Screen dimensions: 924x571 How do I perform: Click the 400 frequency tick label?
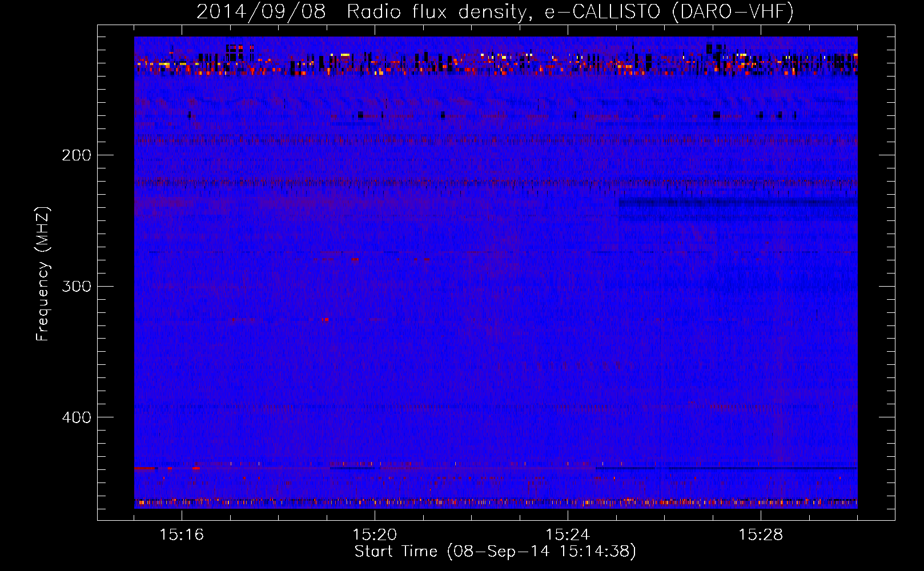[x=77, y=417]
